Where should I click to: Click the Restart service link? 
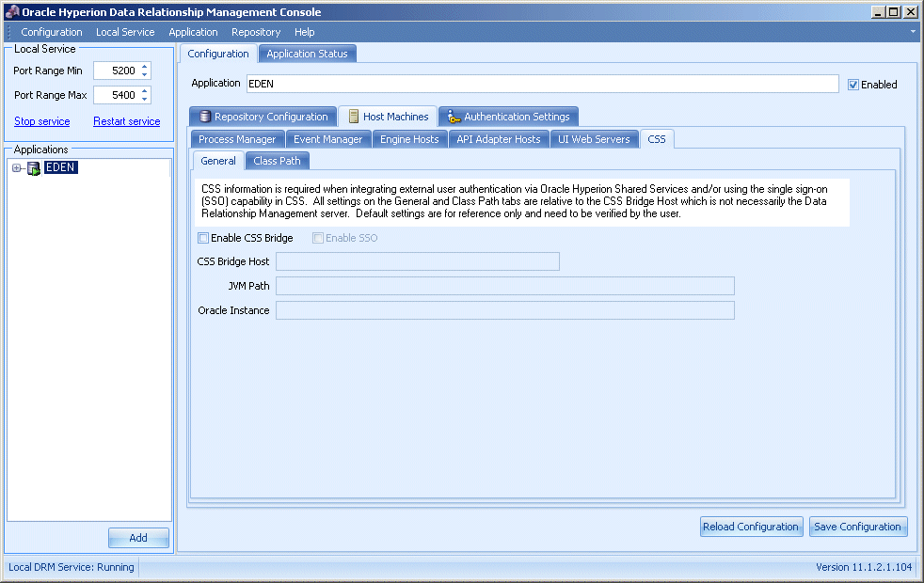point(127,121)
